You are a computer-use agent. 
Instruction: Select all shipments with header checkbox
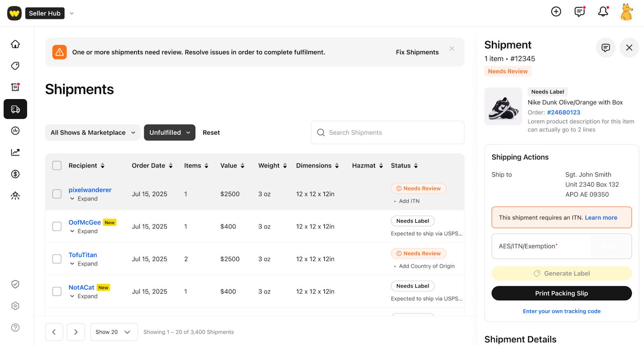click(57, 166)
